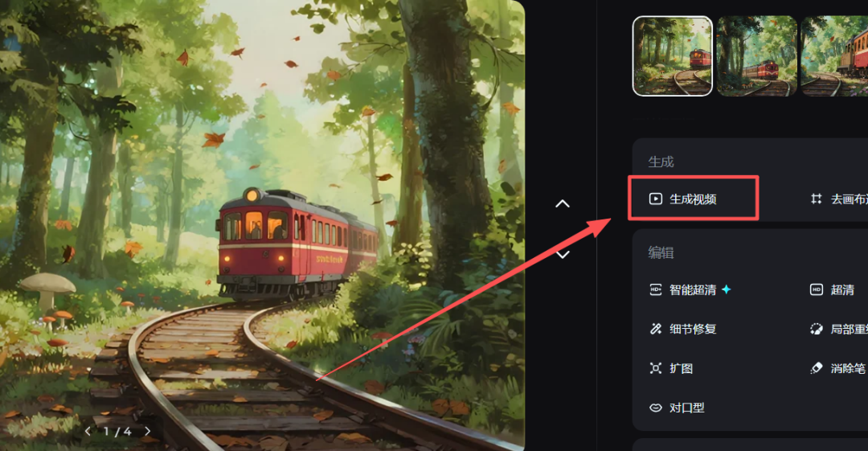Show the previous image using the left arrow beside 1/4
The height and width of the screenshot is (451, 868).
click(x=88, y=431)
